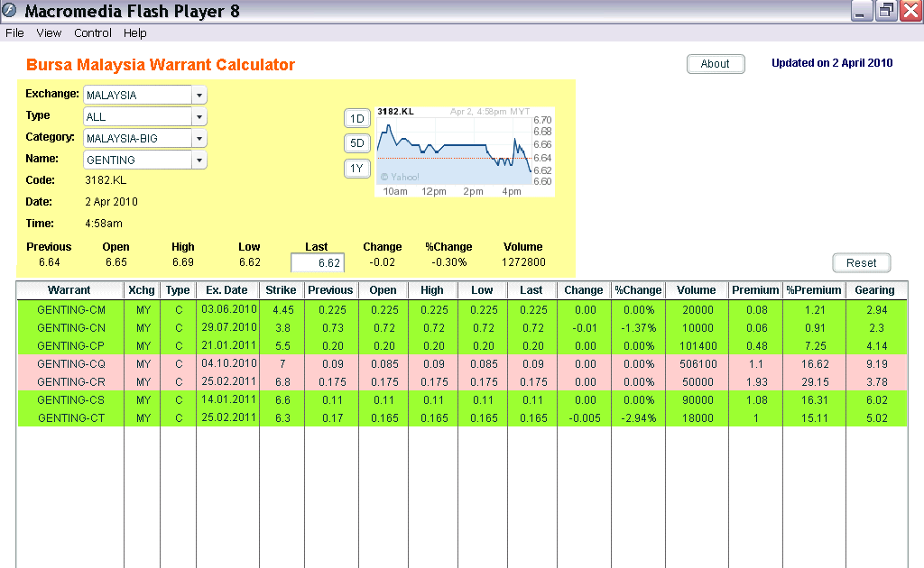Expand the Name dropdown arrow
The width and height of the screenshot is (924, 568).
tap(199, 160)
